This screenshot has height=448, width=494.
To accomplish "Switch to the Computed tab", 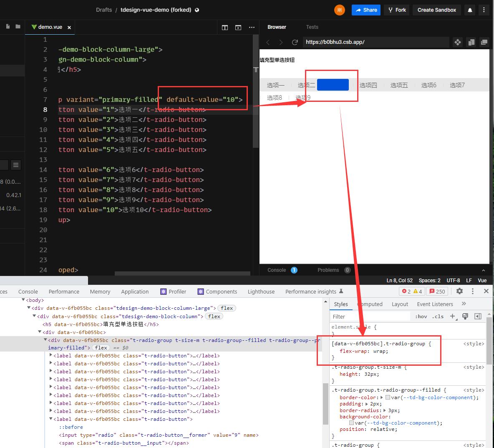I will coord(370,304).
